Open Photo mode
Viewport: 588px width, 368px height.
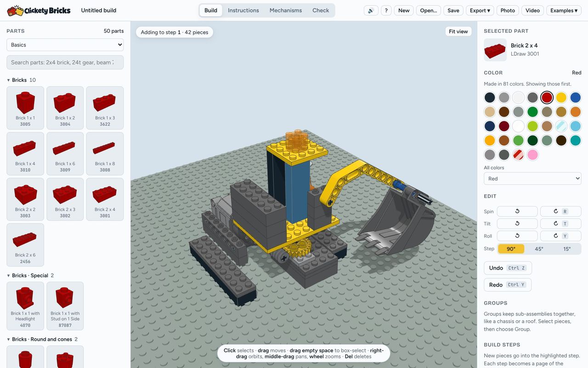(508, 10)
